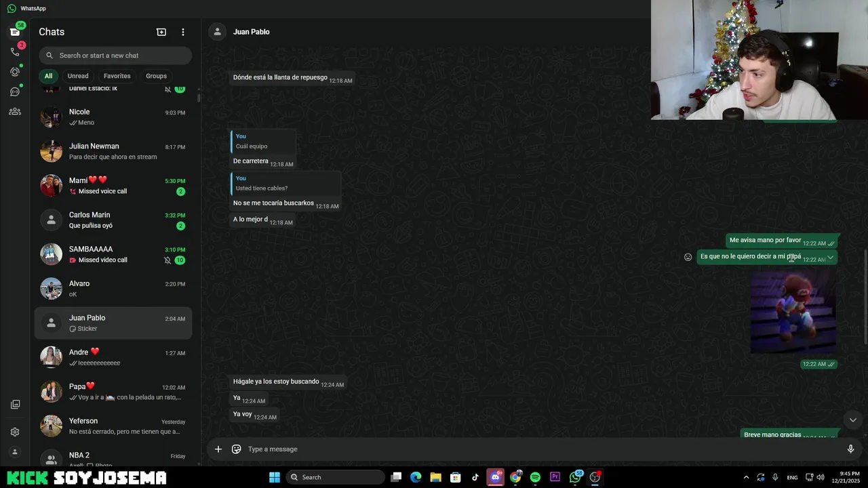Select the Unread chats filter

(78, 76)
